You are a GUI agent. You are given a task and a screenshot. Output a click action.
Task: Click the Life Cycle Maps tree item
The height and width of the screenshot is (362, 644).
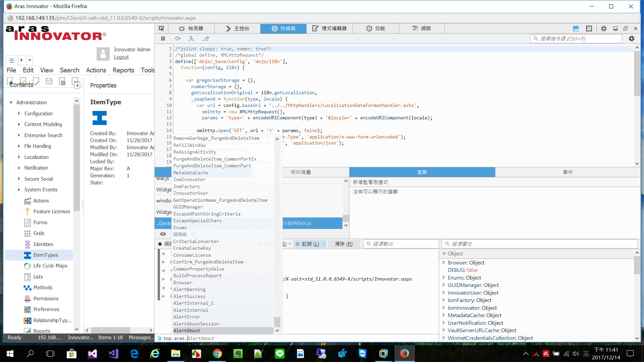tap(50, 266)
